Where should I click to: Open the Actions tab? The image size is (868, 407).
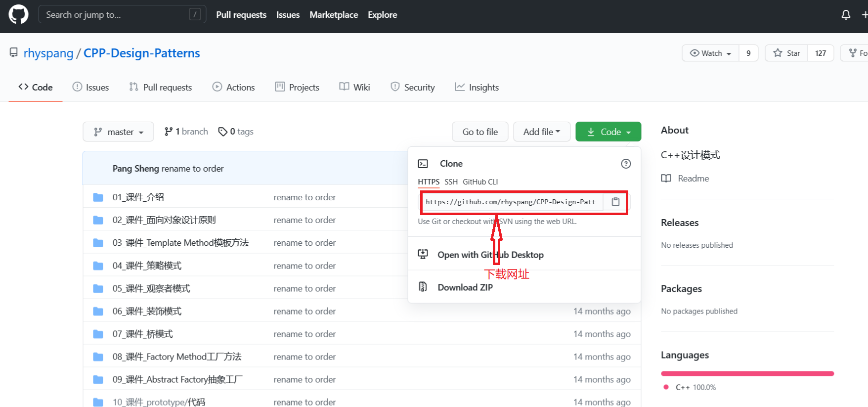[x=234, y=87]
